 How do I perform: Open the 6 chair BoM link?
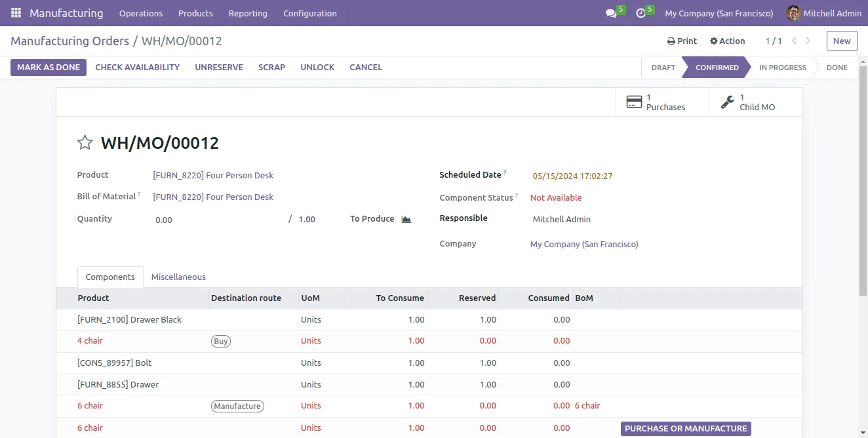coord(587,406)
